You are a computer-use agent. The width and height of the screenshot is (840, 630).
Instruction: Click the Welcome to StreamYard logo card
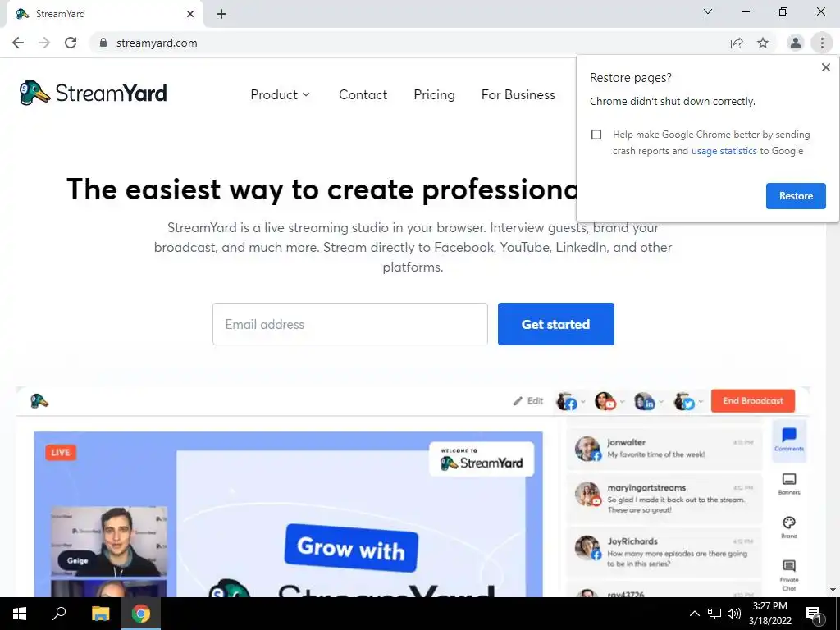(481, 459)
